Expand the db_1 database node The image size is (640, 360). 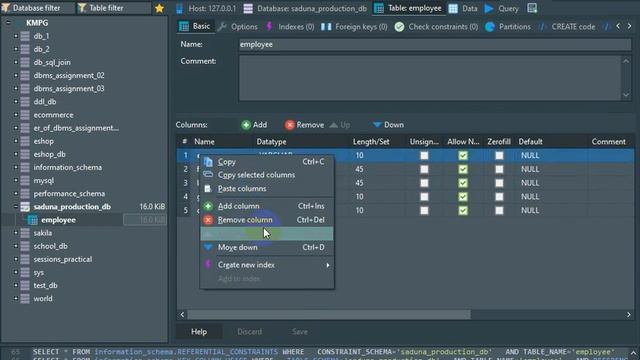pyautogui.click(x=16, y=36)
